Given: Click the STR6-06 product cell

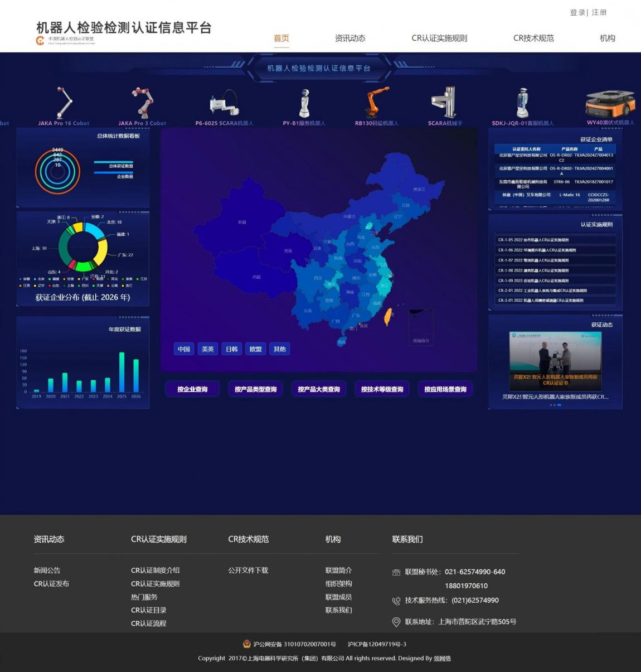Looking at the screenshot, I should click(561, 182).
